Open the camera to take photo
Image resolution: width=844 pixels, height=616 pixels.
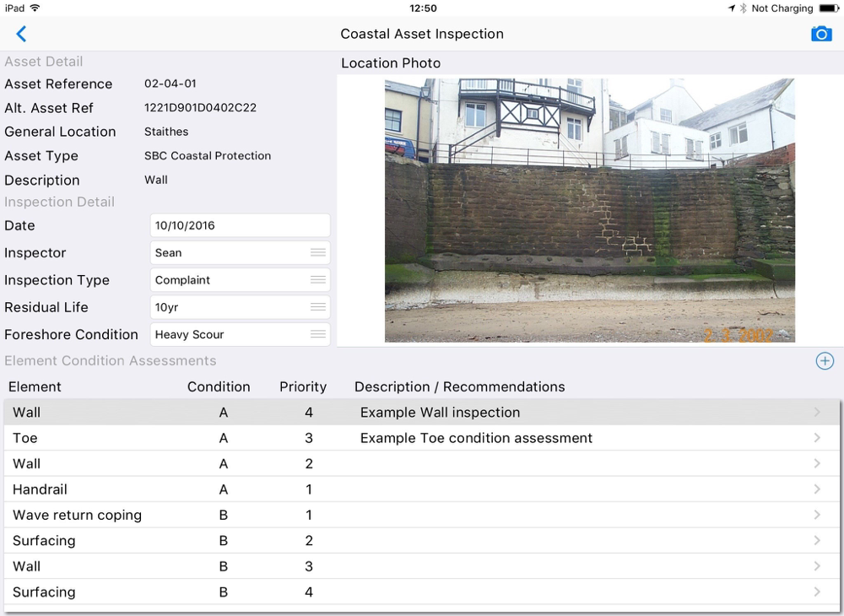click(x=821, y=34)
